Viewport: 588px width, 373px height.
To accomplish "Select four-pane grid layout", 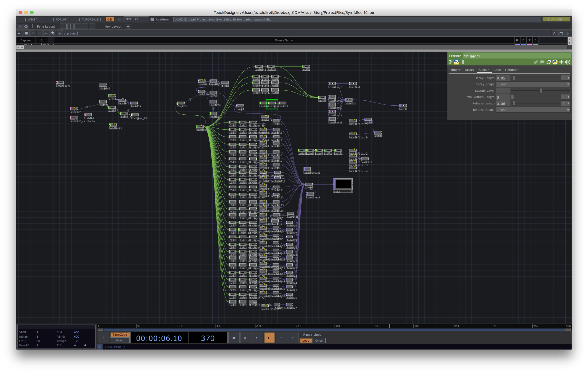I will (x=92, y=26).
